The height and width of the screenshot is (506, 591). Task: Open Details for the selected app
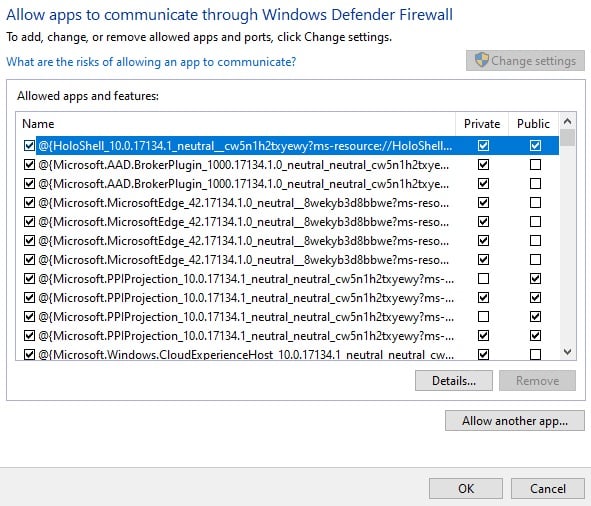click(454, 381)
